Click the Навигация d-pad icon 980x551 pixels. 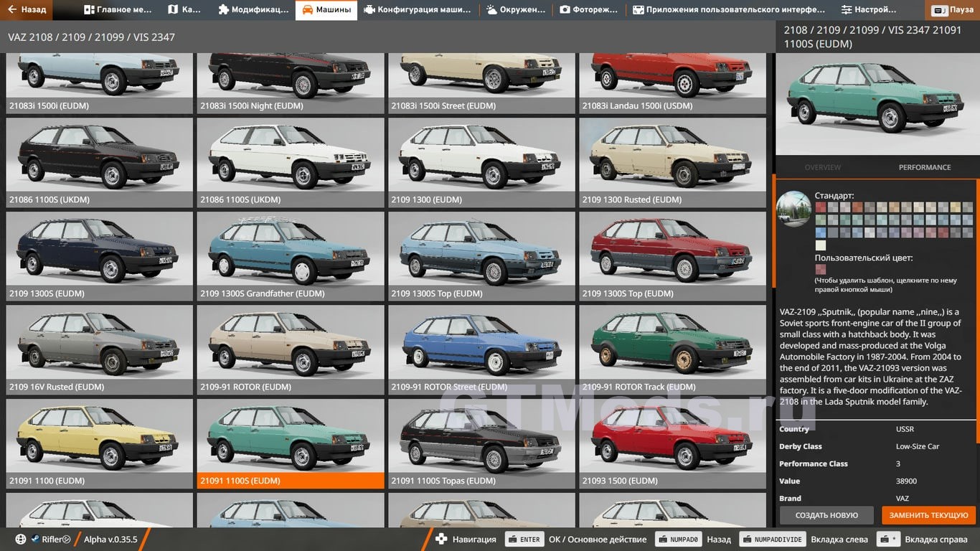point(442,540)
